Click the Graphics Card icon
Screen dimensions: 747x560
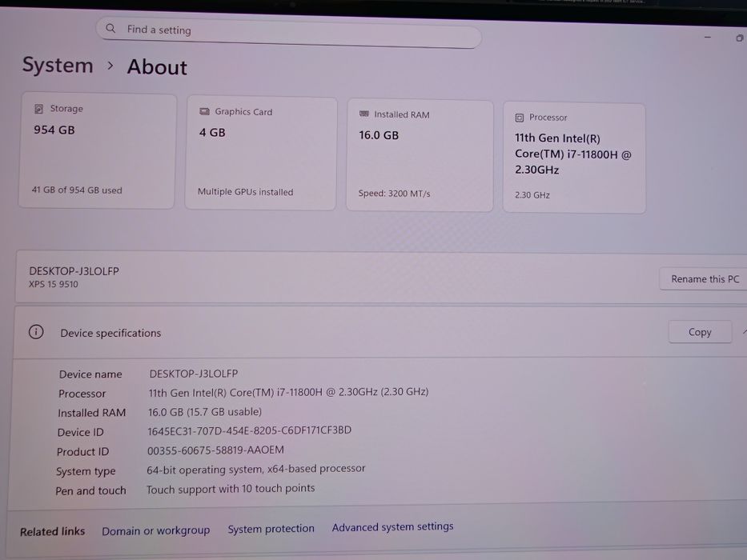204,111
